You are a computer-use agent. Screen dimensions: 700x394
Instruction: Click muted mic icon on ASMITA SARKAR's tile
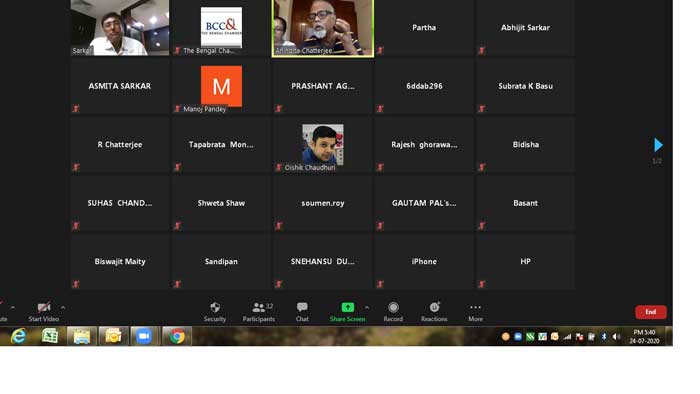point(76,108)
